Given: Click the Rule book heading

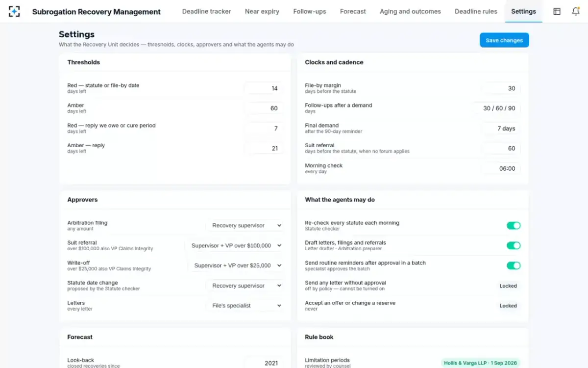Looking at the screenshot, I should click(319, 337).
